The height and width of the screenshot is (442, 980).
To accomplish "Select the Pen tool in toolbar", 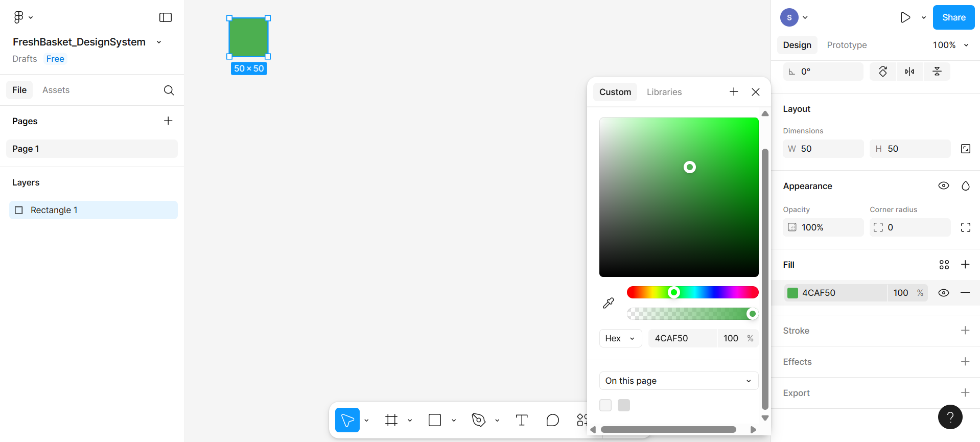I will coord(478,420).
